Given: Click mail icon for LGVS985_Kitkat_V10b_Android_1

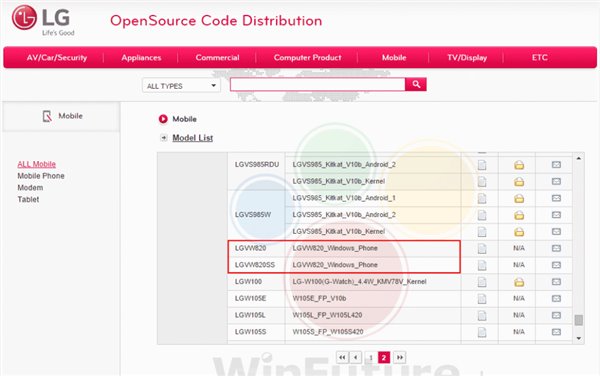Looking at the screenshot, I should pos(556,198).
